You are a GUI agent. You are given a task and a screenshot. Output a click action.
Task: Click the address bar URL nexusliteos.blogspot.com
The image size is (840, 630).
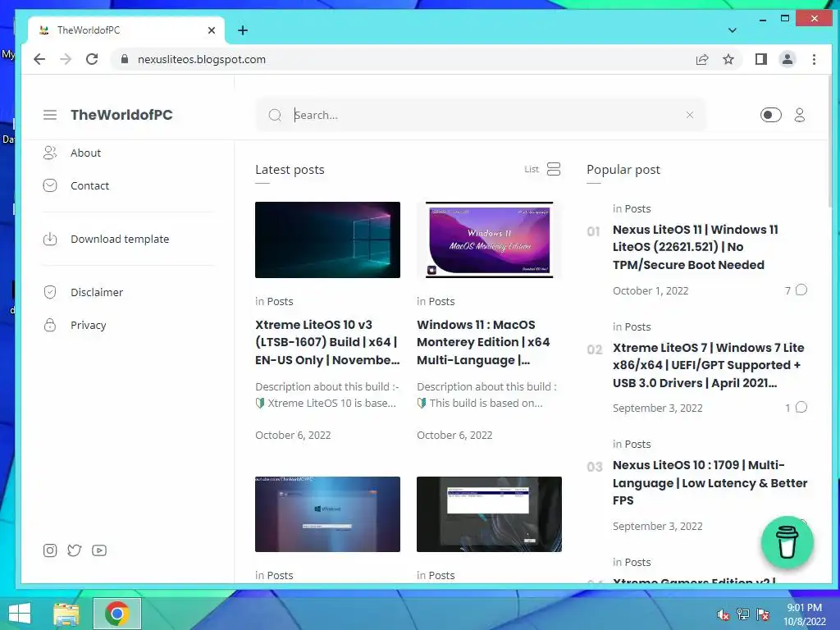click(x=202, y=59)
